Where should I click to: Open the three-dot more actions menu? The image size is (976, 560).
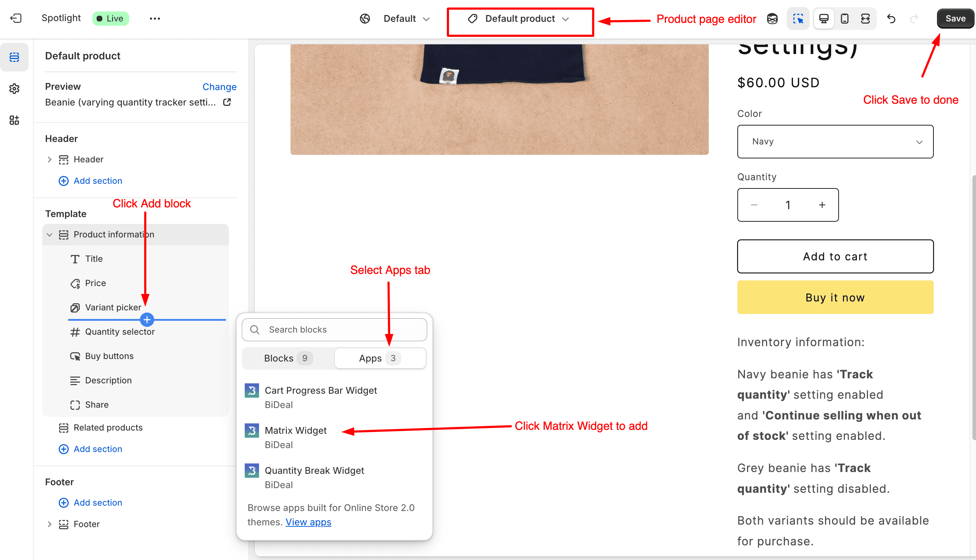155,19
